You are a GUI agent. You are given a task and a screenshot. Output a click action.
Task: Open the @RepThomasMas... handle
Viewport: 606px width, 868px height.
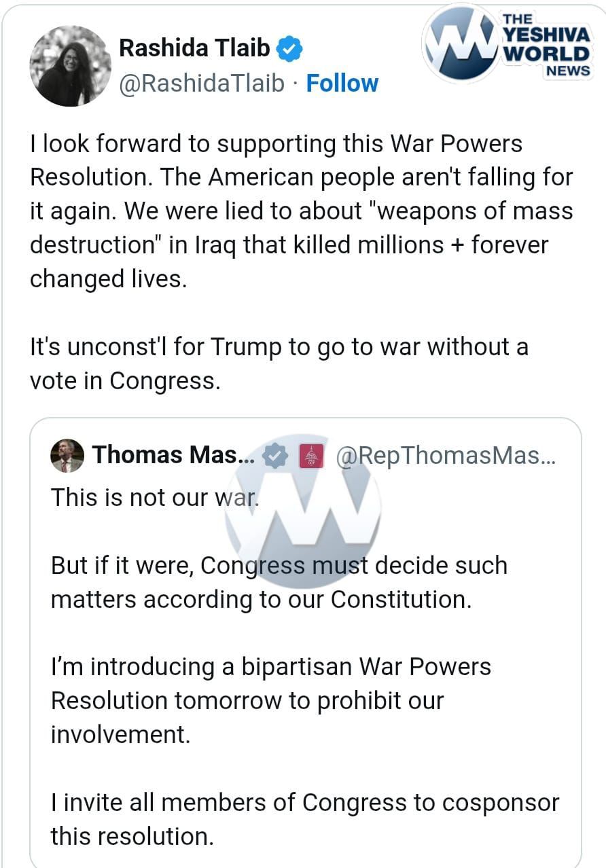[446, 456]
